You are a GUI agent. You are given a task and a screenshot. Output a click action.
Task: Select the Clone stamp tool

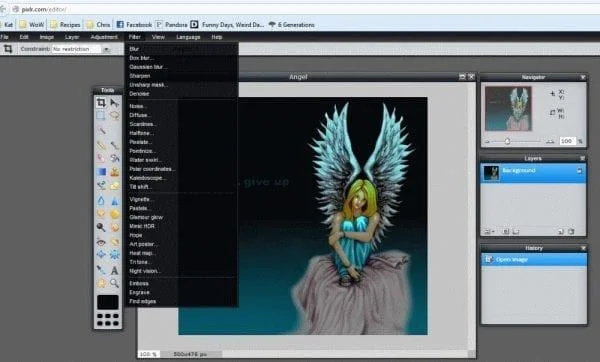coord(114,172)
